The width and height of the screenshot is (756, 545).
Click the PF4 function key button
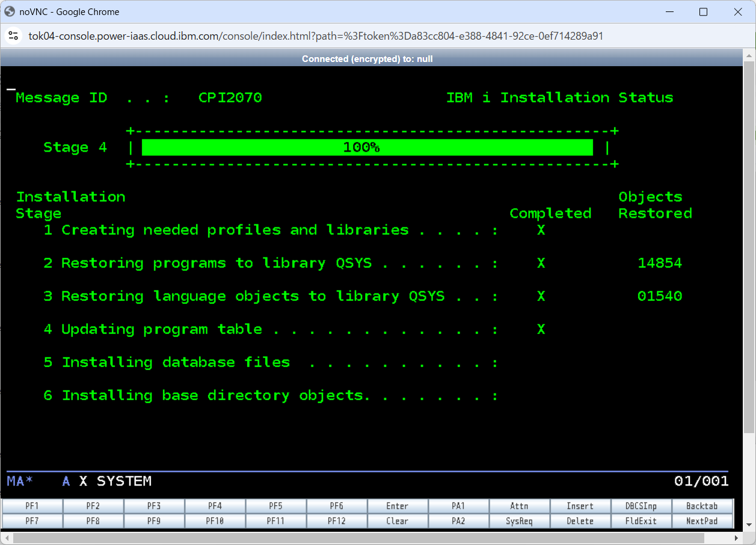click(x=215, y=506)
